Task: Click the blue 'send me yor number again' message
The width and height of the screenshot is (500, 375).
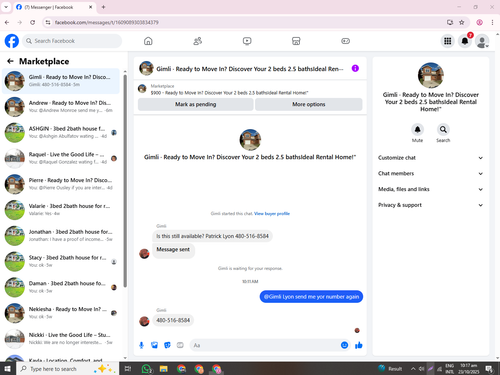Action: click(311, 297)
